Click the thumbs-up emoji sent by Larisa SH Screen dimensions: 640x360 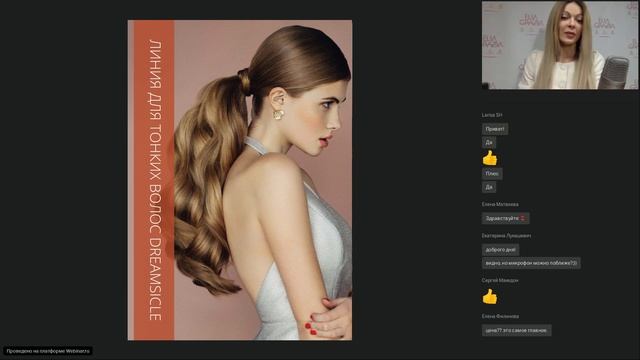(x=490, y=158)
